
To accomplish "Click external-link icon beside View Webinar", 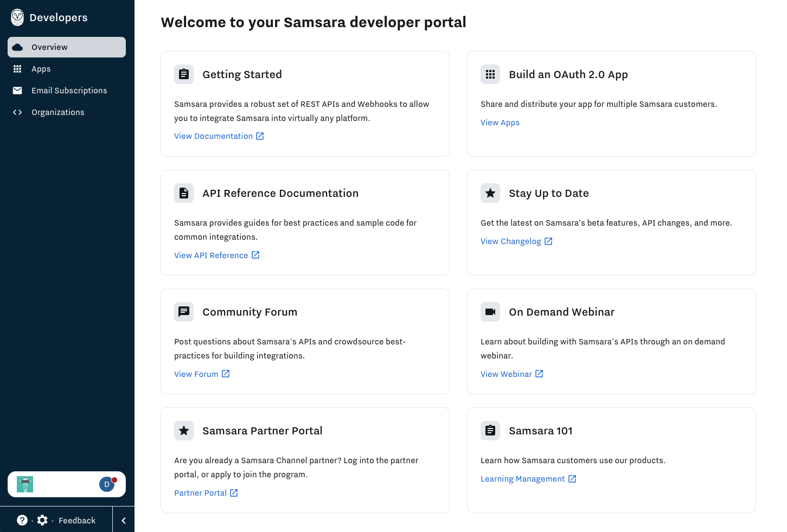I will 539,374.
